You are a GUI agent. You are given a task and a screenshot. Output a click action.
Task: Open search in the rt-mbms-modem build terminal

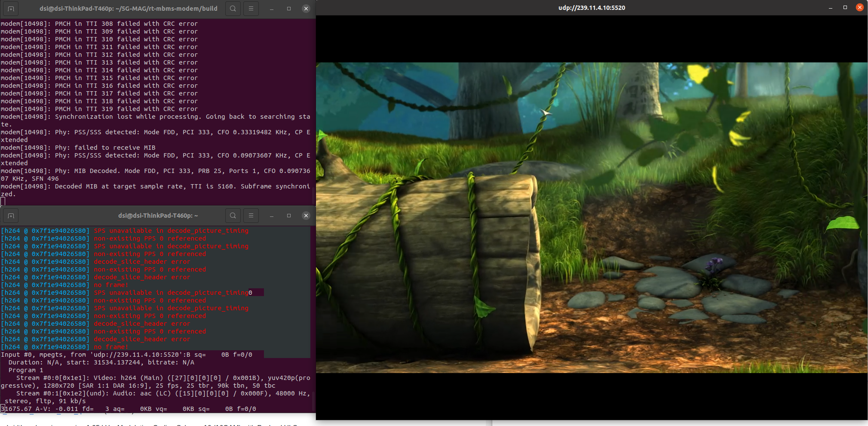[233, 9]
